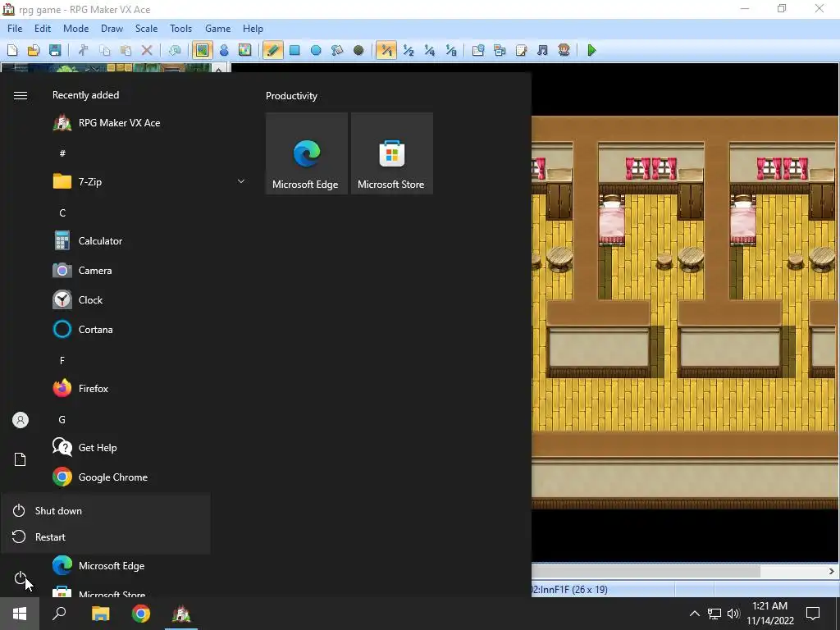Viewport: 840px width, 630px height.
Task: Open the File menu
Action: [15, 29]
